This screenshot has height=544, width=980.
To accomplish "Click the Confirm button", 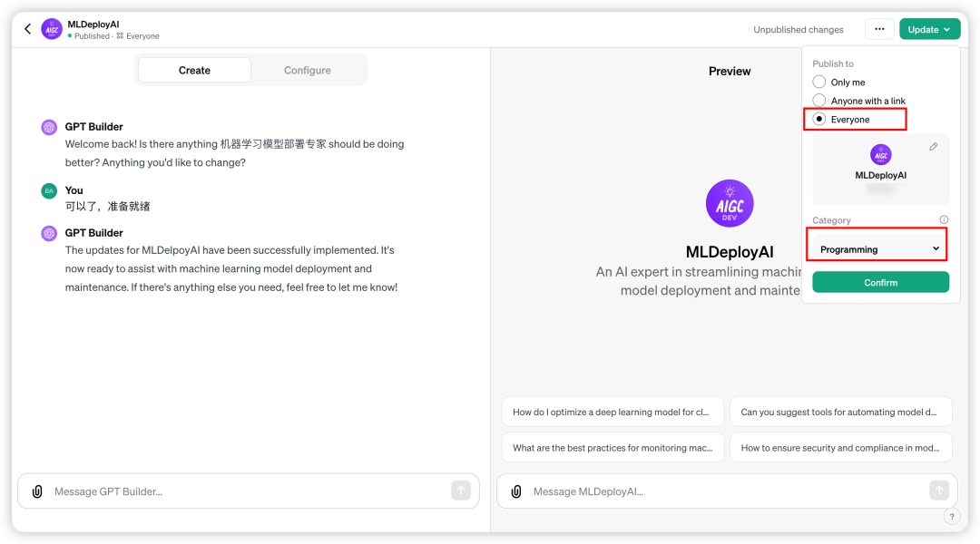I will point(880,282).
